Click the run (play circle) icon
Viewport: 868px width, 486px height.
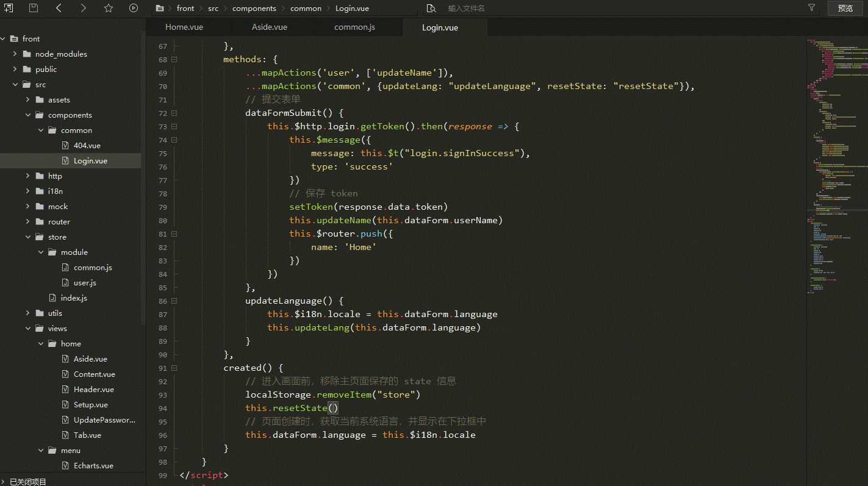[x=134, y=8]
